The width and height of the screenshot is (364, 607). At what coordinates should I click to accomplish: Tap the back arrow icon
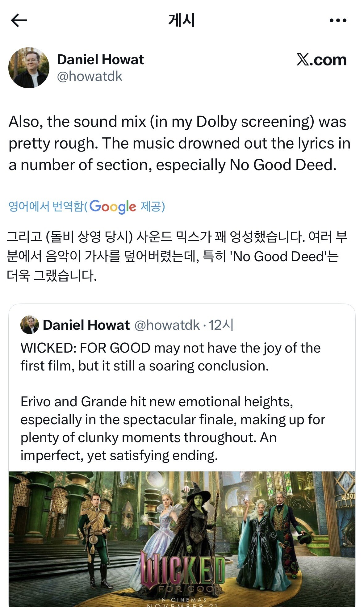[x=19, y=21]
